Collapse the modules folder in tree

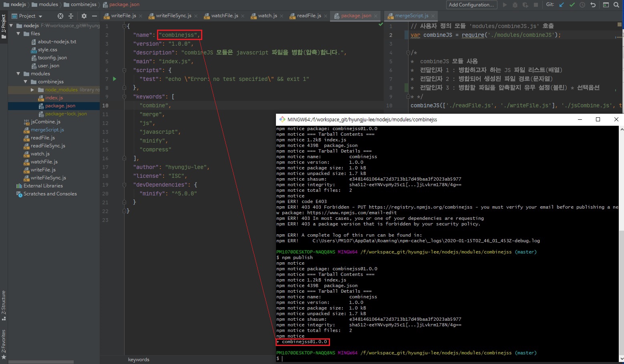point(18,74)
